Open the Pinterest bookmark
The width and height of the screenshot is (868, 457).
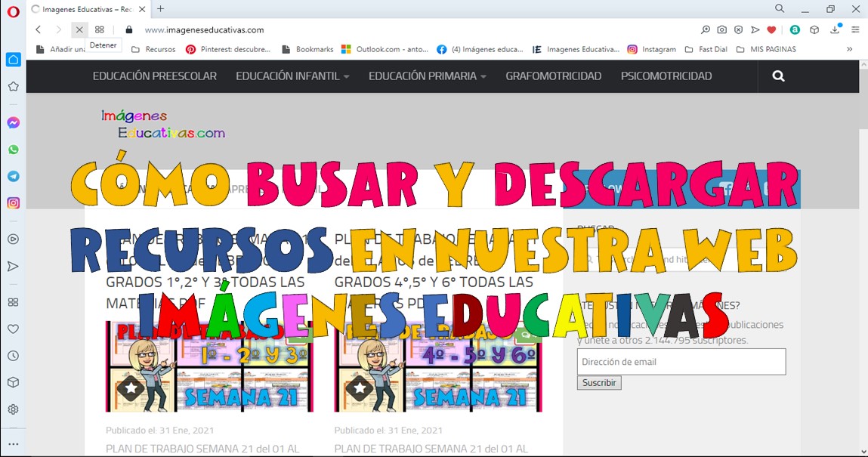228,49
